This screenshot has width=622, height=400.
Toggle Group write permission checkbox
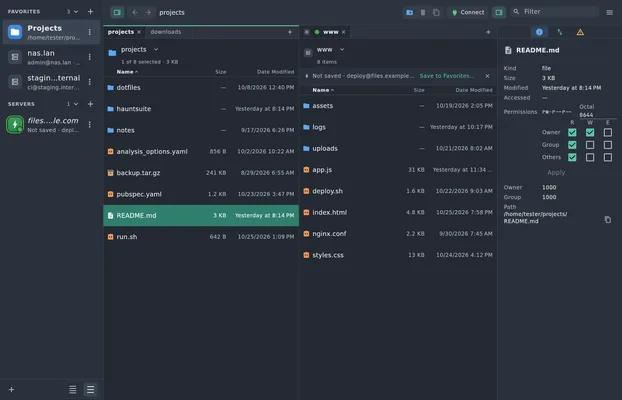tap(590, 145)
